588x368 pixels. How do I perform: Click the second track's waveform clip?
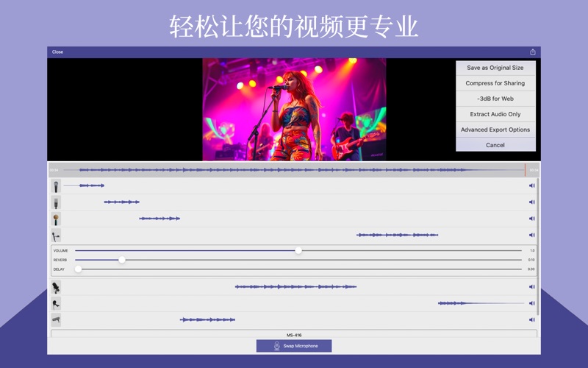(x=121, y=202)
